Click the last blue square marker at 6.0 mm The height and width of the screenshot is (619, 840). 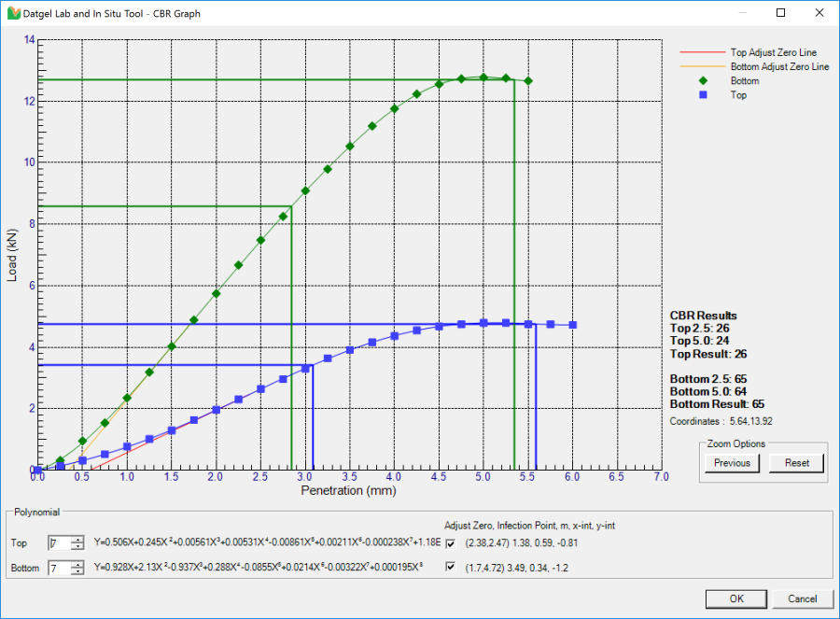tap(572, 324)
